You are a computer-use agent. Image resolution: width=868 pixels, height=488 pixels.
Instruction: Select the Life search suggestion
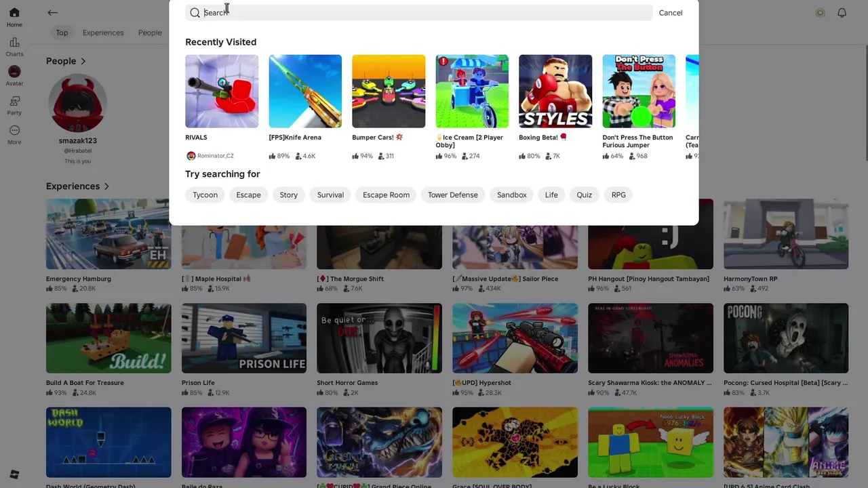(x=551, y=195)
